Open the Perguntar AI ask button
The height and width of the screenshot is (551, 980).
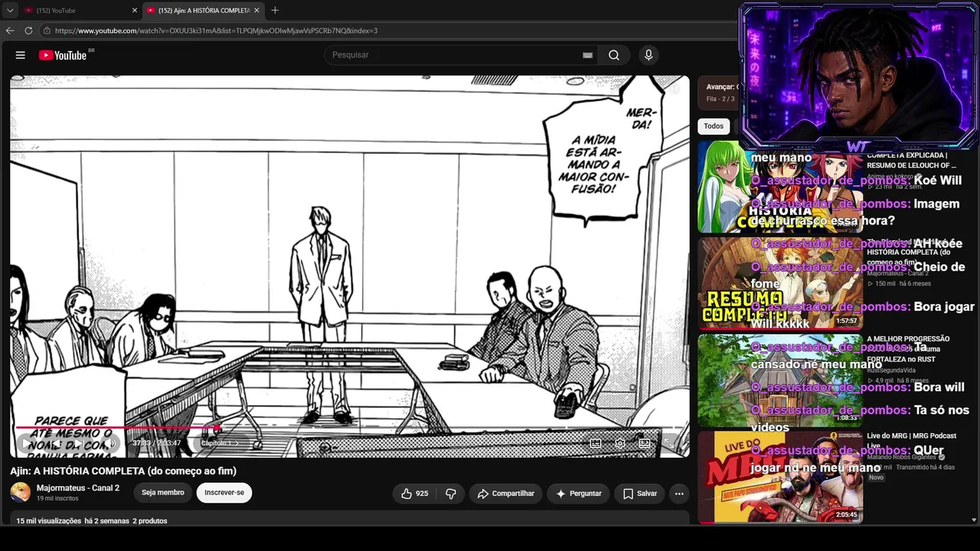pyautogui.click(x=579, y=494)
